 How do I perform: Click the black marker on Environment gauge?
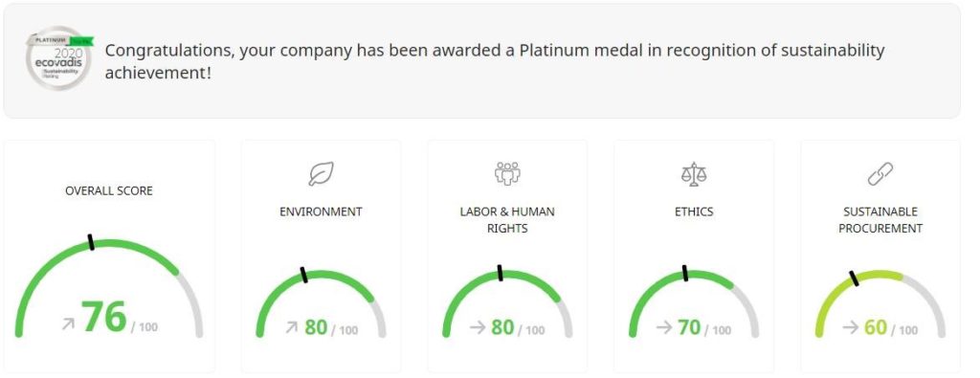[303, 275]
